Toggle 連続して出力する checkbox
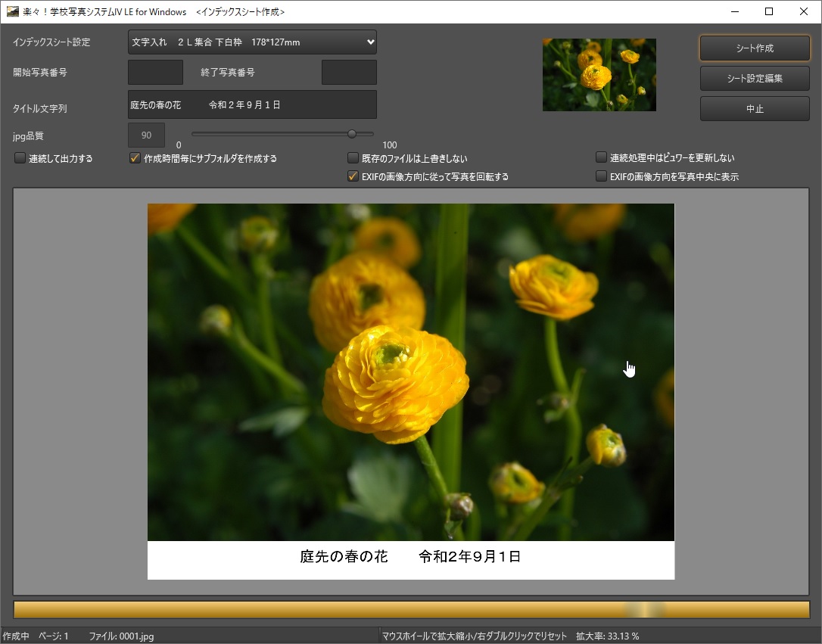This screenshot has width=822, height=644. click(20, 157)
